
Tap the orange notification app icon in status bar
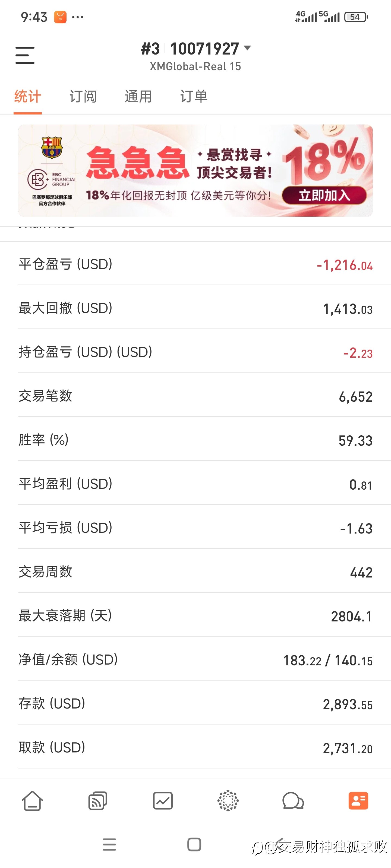60,17
